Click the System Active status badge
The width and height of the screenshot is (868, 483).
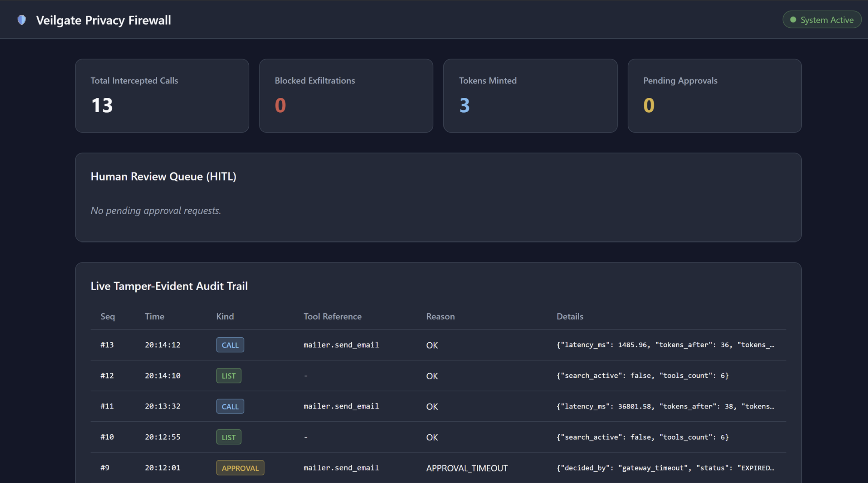(x=822, y=20)
